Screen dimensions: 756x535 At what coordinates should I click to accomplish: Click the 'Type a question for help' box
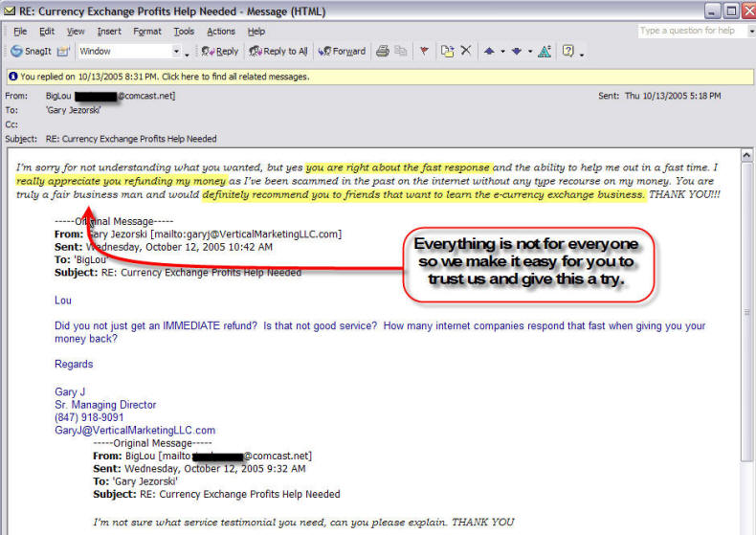coord(687,31)
